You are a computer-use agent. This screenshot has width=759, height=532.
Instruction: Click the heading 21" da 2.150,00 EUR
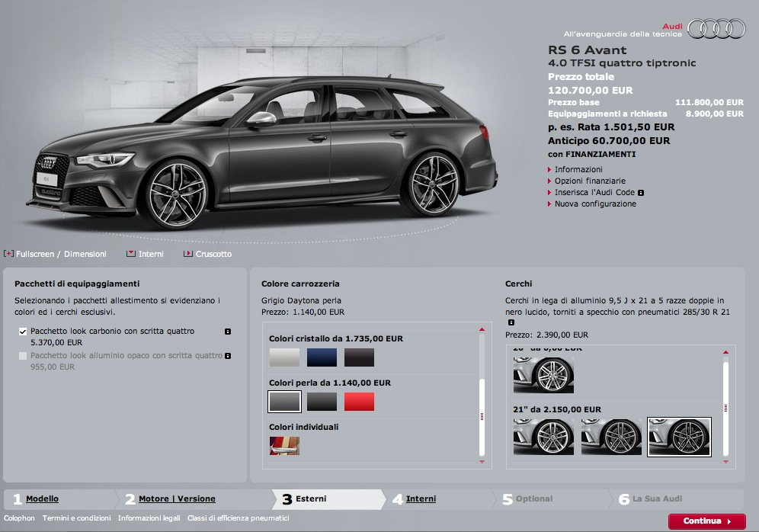click(557, 409)
